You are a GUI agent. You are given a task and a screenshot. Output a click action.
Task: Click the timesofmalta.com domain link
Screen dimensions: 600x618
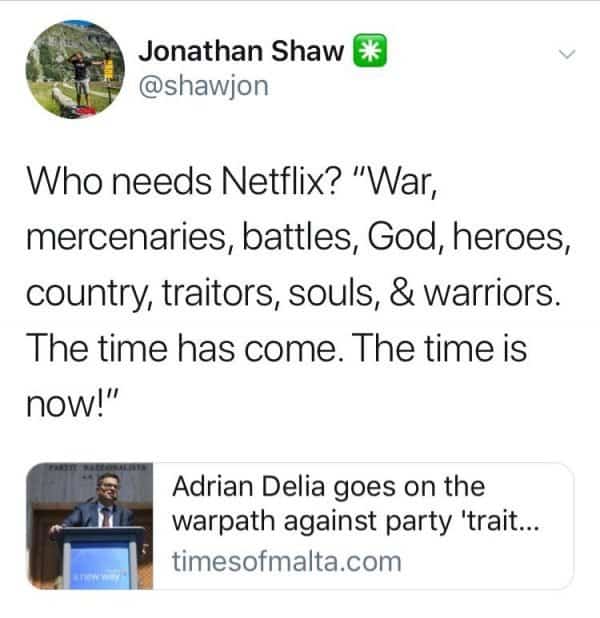[x=287, y=561]
